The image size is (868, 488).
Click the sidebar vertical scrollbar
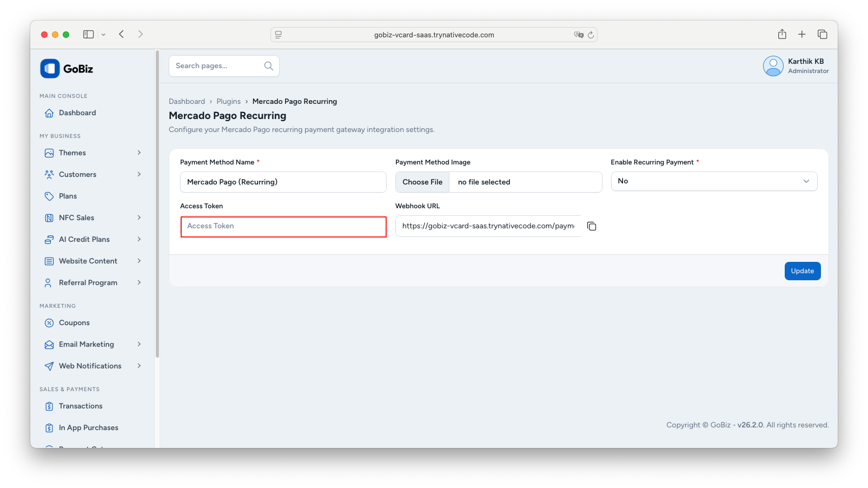pyautogui.click(x=157, y=205)
